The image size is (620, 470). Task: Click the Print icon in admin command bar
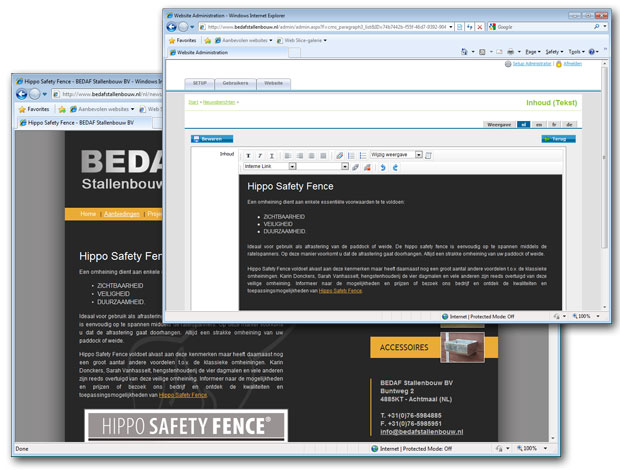pos(510,52)
